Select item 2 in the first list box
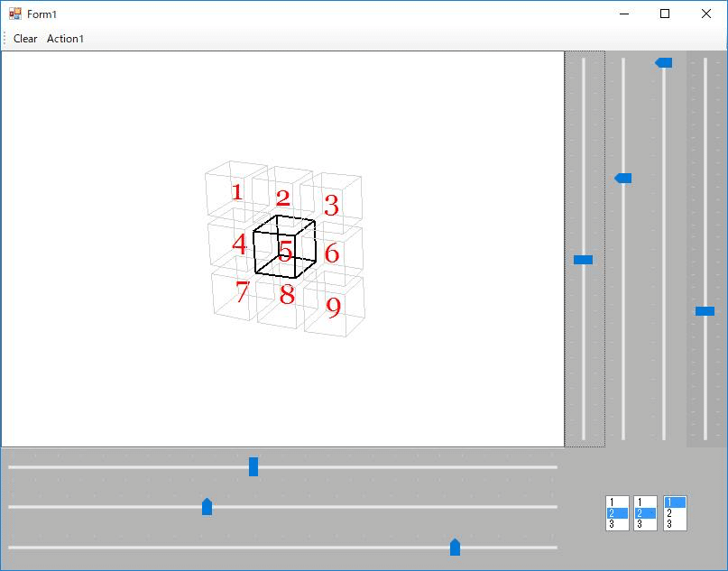The image size is (728, 571). [617, 513]
